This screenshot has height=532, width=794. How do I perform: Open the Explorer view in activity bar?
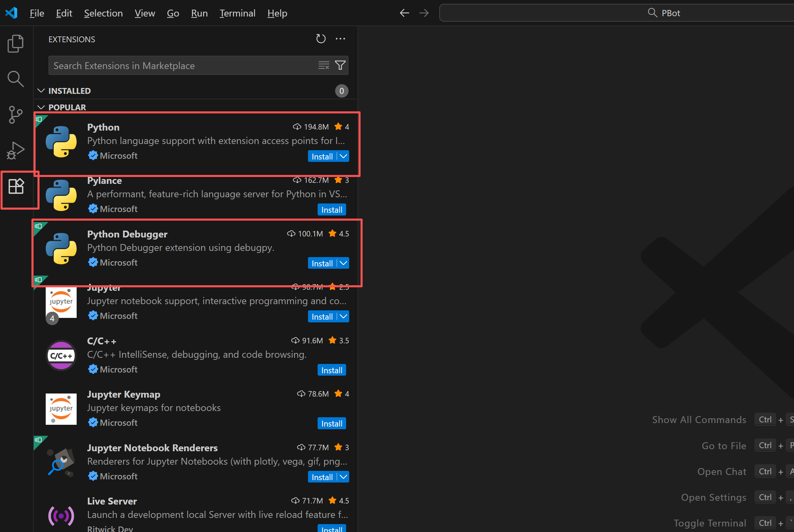(x=15, y=44)
